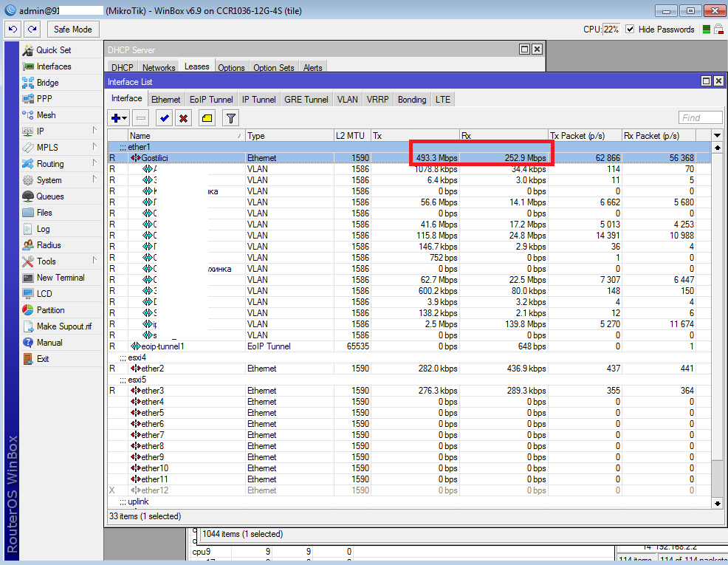The width and height of the screenshot is (728, 565).
Task: Open the blue plus Add dropdown
Action: 118,118
